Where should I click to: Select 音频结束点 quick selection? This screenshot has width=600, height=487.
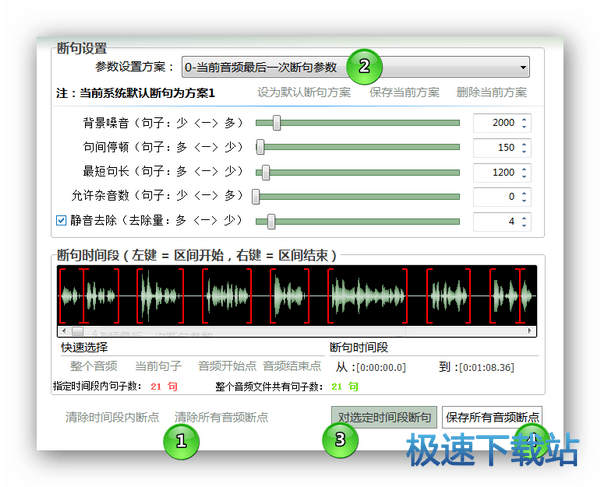point(292,366)
